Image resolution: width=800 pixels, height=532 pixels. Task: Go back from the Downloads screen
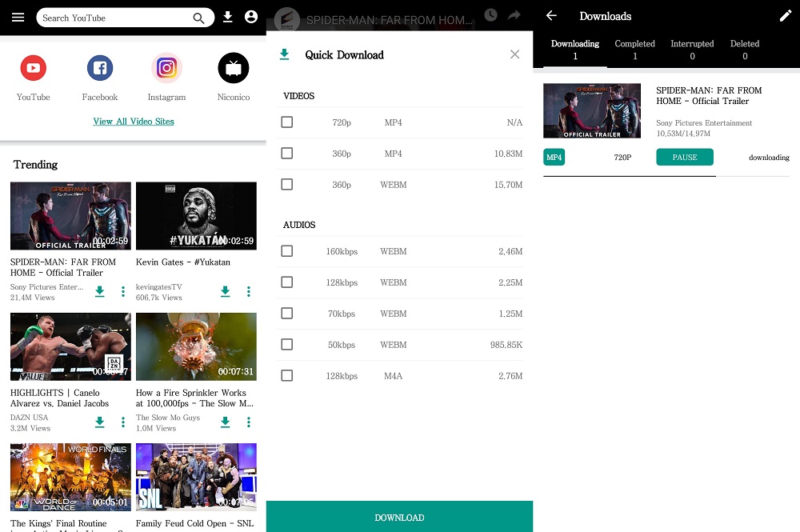[551, 16]
